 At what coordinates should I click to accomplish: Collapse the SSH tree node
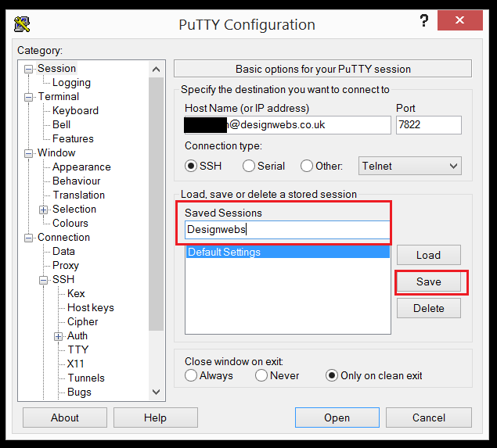[44, 280]
